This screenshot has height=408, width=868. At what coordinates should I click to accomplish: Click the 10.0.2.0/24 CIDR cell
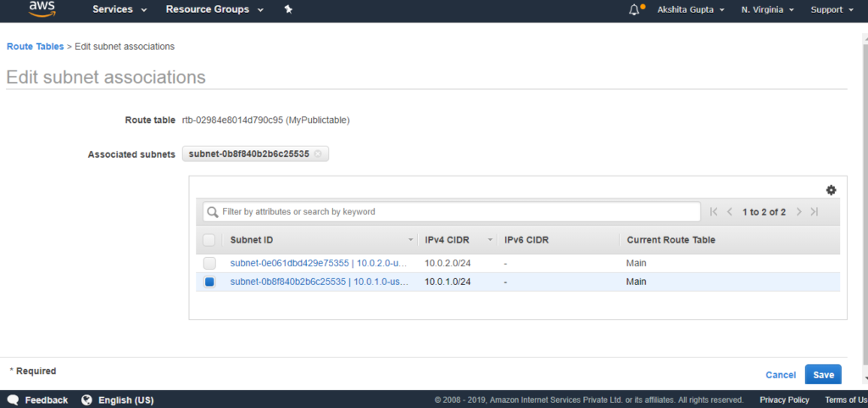pos(448,264)
